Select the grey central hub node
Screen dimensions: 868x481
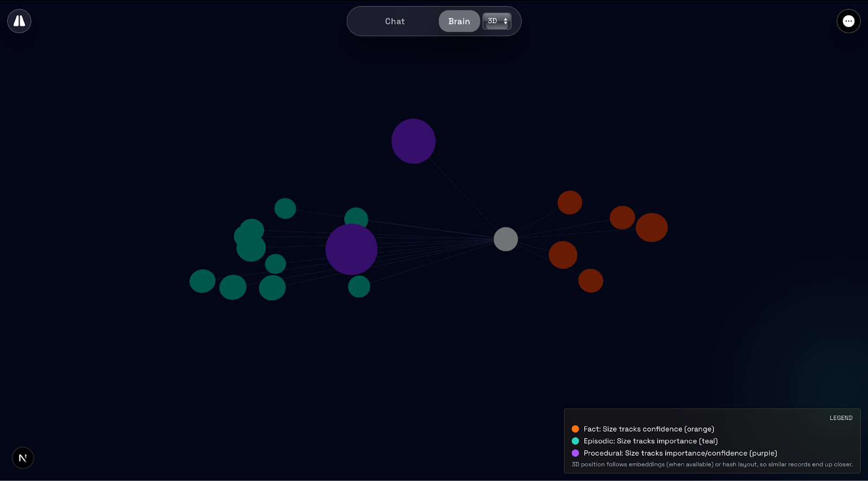click(506, 239)
